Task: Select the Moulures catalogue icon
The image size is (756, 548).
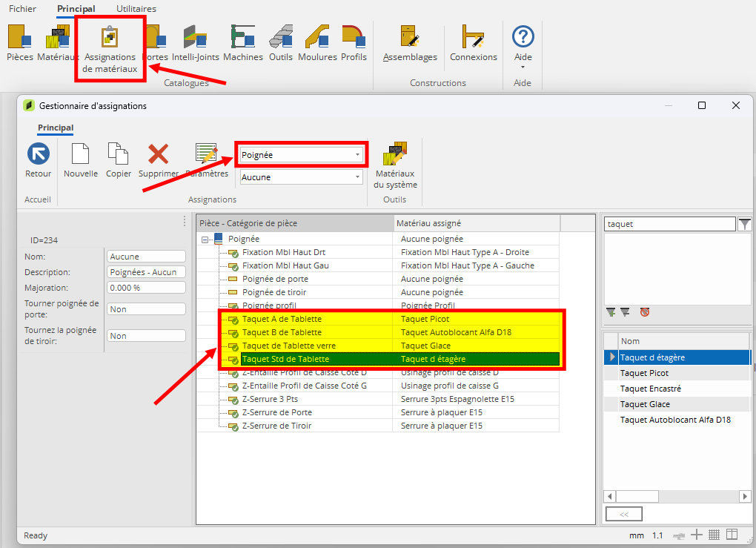Action: [317, 42]
